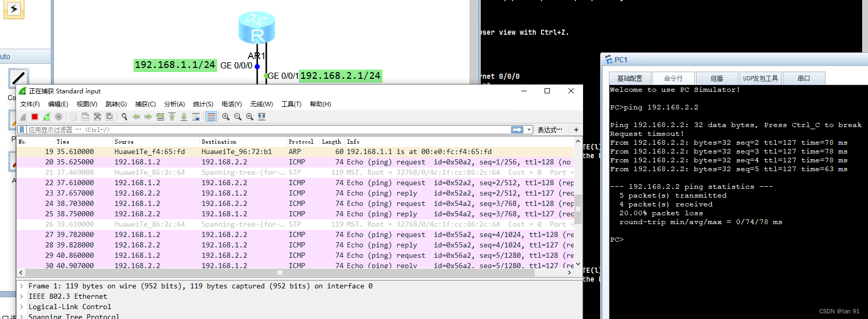Image resolution: width=868 pixels, height=319 pixels.
Task: Click the lightning bolt device icon
Action: [x=14, y=9]
